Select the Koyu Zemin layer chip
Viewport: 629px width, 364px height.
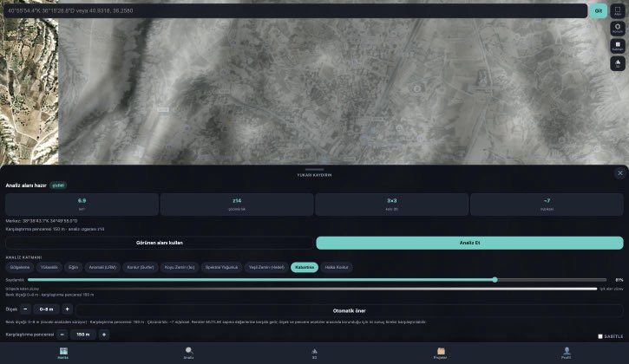pyautogui.click(x=180, y=268)
